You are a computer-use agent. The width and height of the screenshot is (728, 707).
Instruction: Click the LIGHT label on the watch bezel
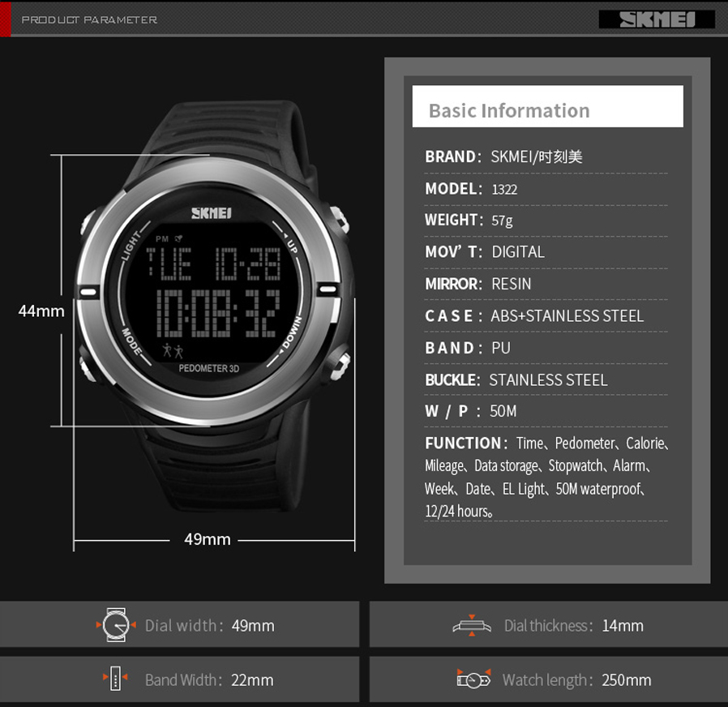tap(131, 246)
